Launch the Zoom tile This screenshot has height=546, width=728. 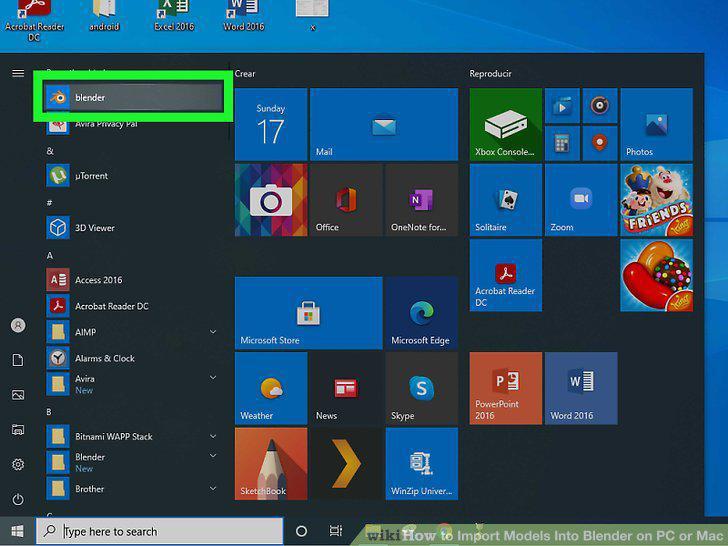[581, 200]
